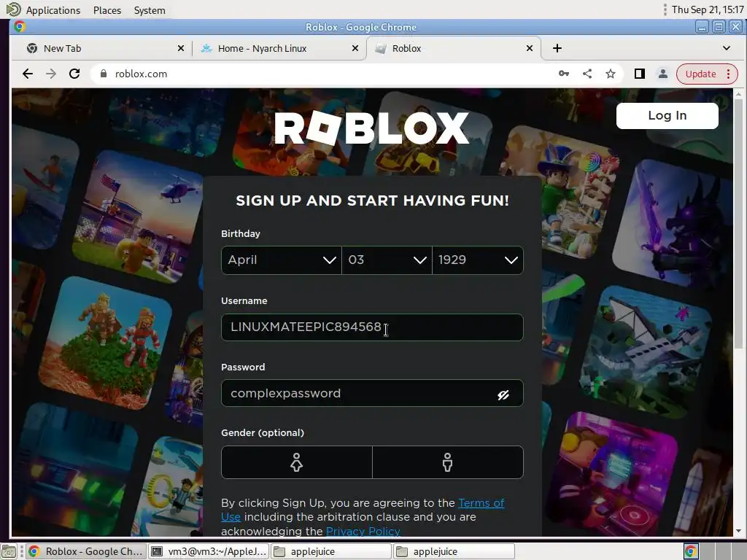Click the forward navigation arrow
The image size is (747, 560).
pos(51,74)
